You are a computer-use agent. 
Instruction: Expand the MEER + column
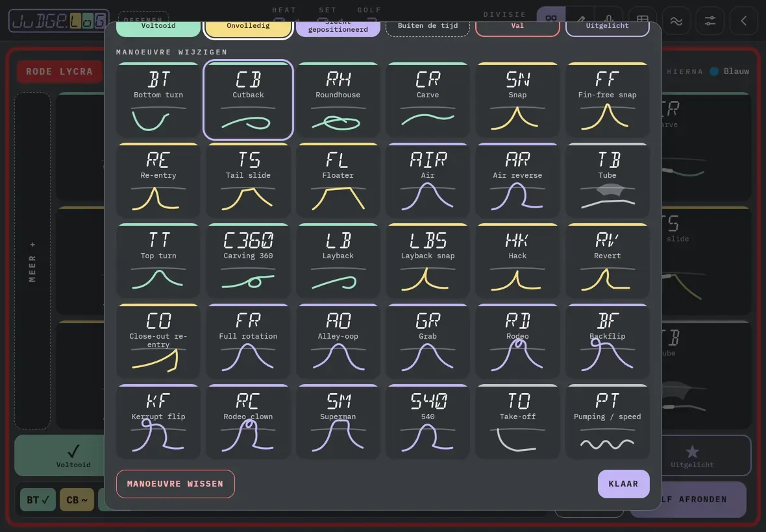tap(32, 261)
